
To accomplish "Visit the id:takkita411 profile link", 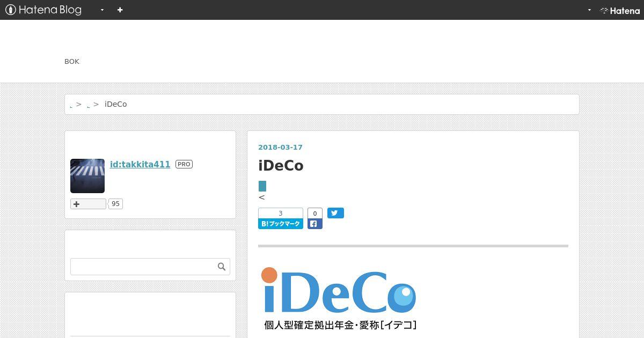I will (x=140, y=164).
